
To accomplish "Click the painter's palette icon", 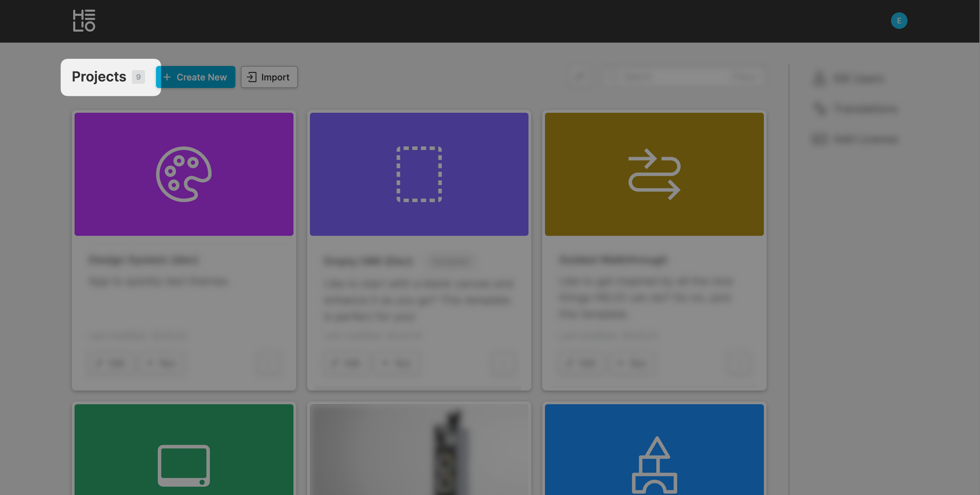I will (184, 174).
